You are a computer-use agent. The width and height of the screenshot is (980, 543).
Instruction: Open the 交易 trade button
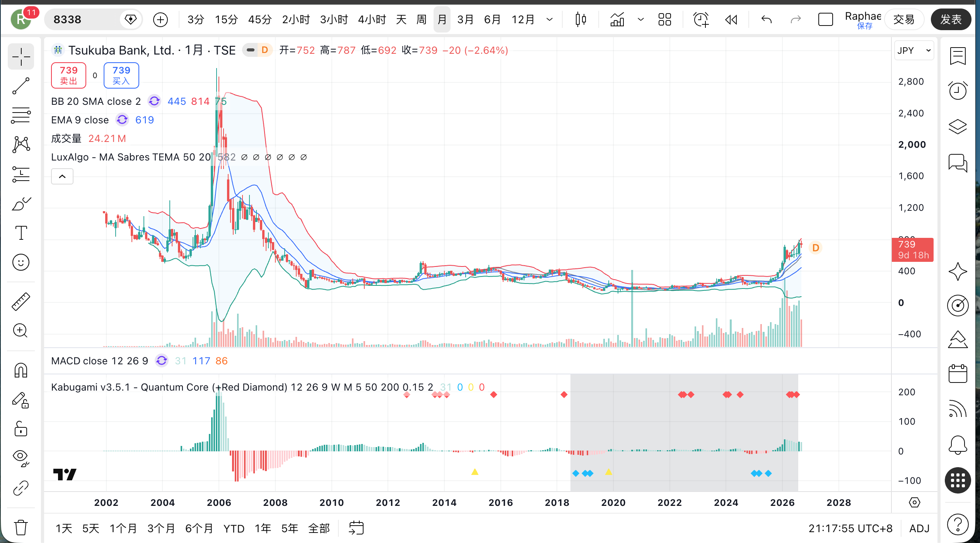tap(904, 19)
